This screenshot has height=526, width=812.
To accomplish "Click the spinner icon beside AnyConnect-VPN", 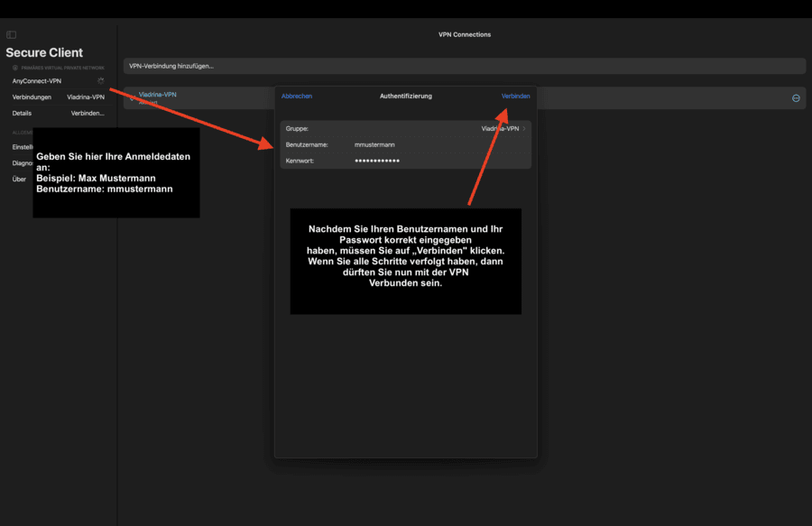I will tap(100, 81).
